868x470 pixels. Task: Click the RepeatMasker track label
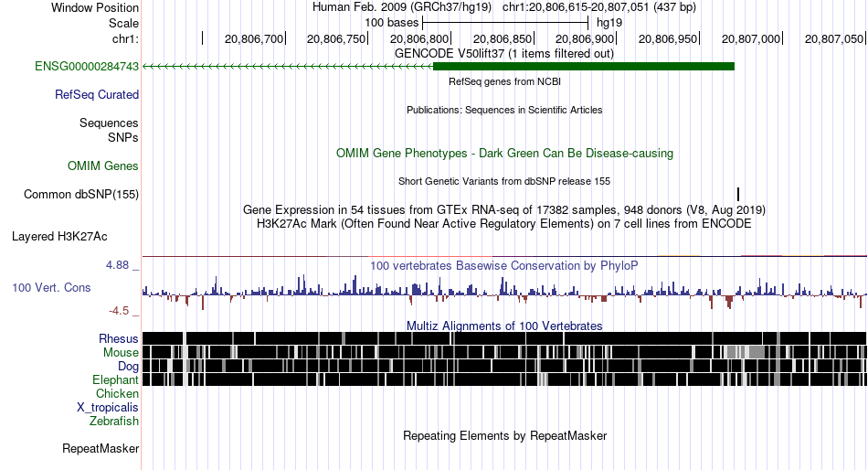(101, 448)
